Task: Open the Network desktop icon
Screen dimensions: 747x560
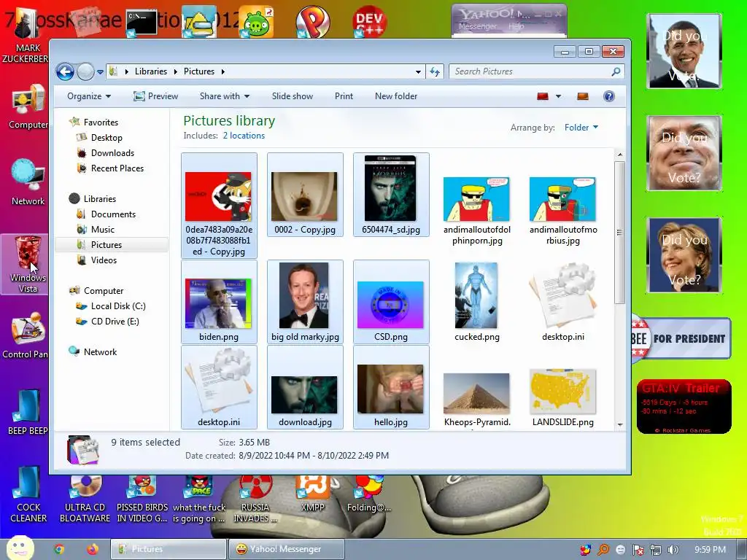Action: 28,182
